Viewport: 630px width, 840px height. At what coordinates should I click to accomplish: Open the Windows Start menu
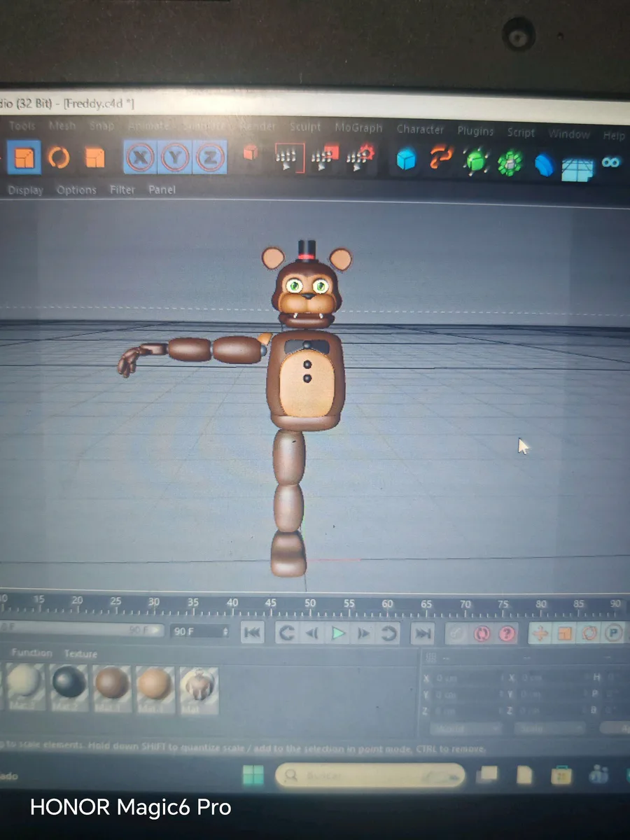click(x=253, y=775)
